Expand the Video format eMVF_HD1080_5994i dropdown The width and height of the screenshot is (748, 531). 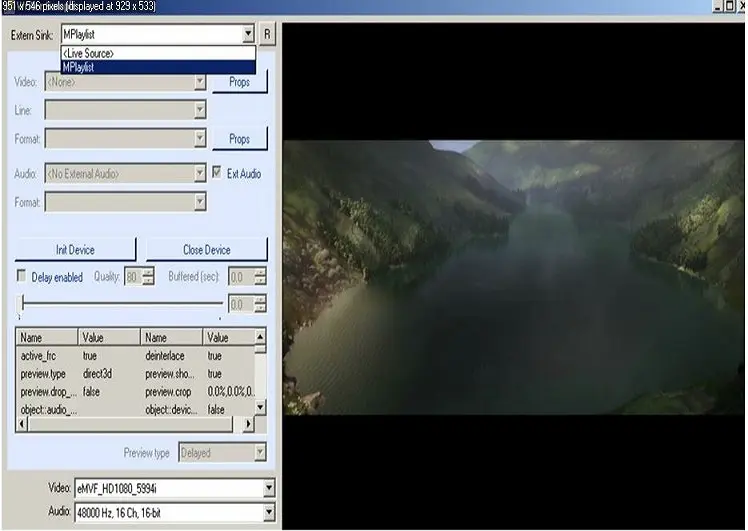pos(267,489)
